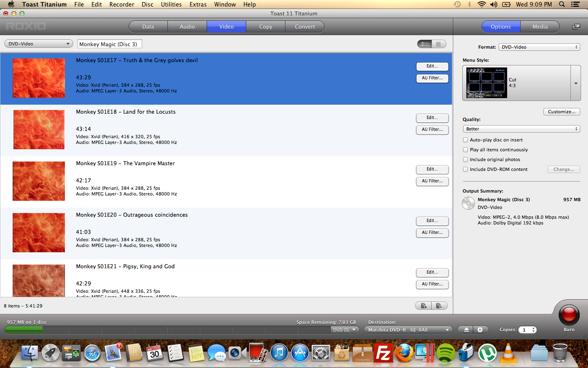The image size is (588, 368).
Task: Open Safari from the dock
Action: pos(92,352)
